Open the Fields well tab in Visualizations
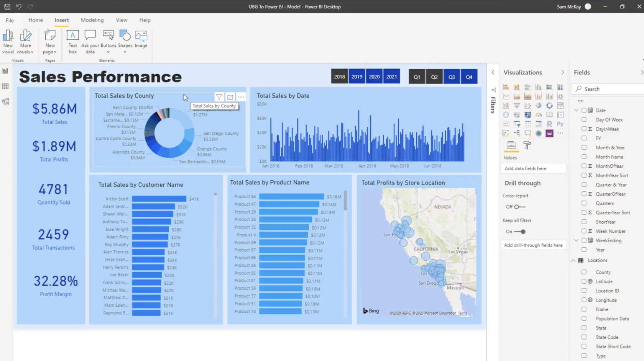Viewport: 644px width, 361px height. coord(511,145)
